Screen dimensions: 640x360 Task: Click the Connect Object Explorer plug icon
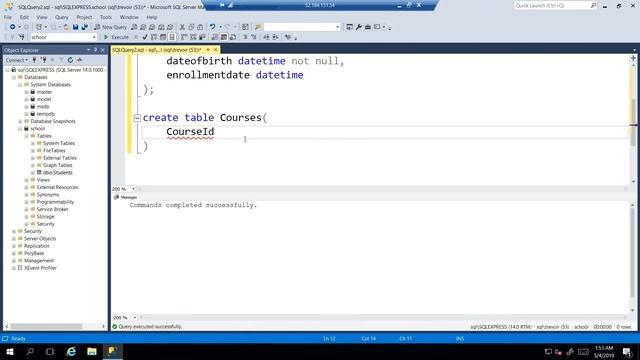tap(34, 60)
